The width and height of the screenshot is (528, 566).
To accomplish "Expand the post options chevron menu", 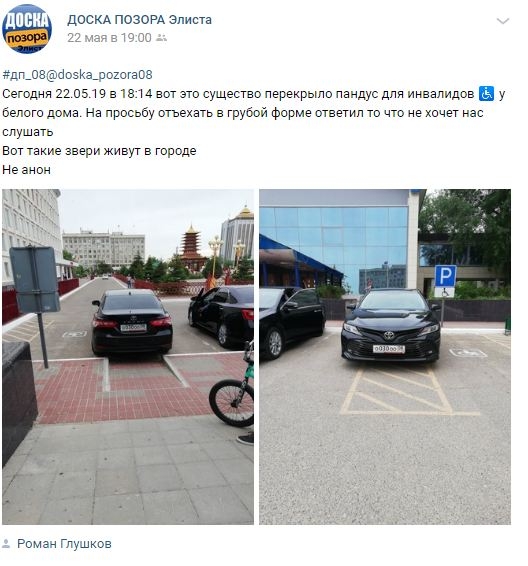I will point(502,21).
